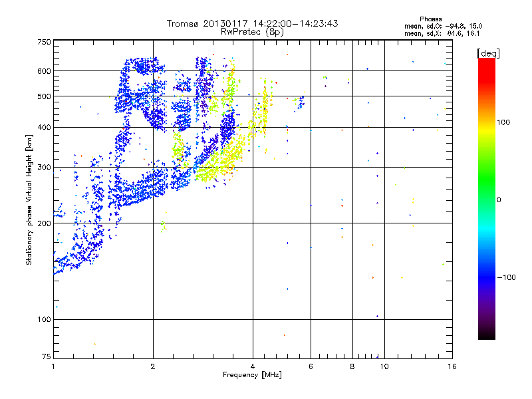532x399 pixels.
Task: Click the x-axis tick label '16'
Action: pyautogui.click(x=452, y=366)
